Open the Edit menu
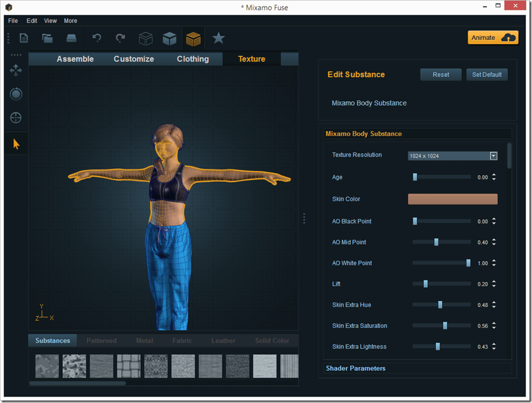The height and width of the screenshot is (403, 532). pyautogui.click(x=32, y=21)
